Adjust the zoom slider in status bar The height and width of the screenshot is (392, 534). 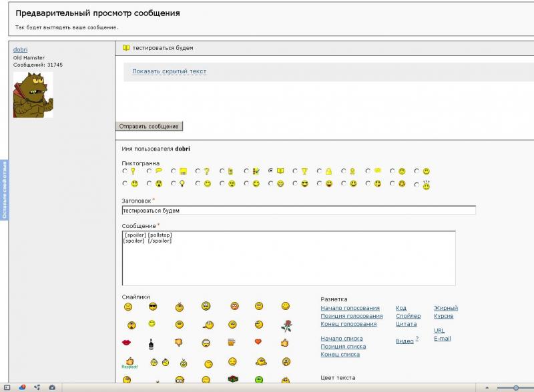[x=516, y=387]
